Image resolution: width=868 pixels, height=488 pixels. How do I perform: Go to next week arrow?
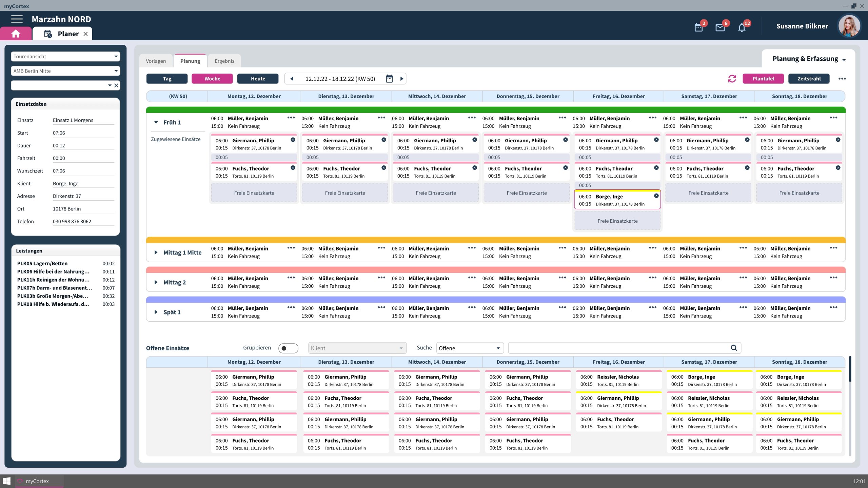pos(402,79)
